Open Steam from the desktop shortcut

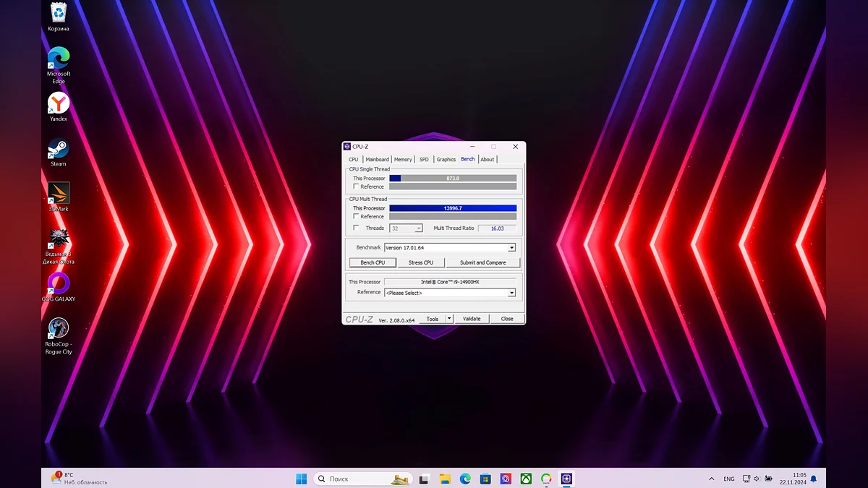(58, 150)
